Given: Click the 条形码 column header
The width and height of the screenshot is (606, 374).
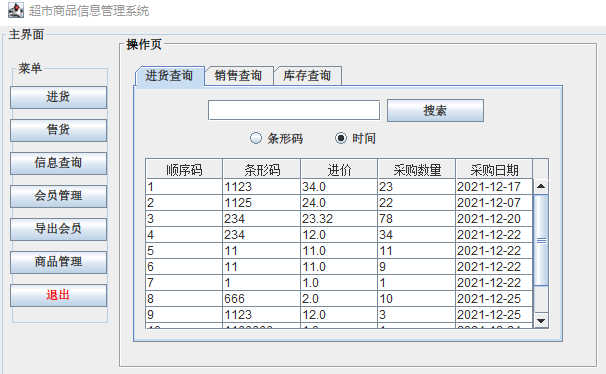Looking at the screenshot, I should pos(262,170).
